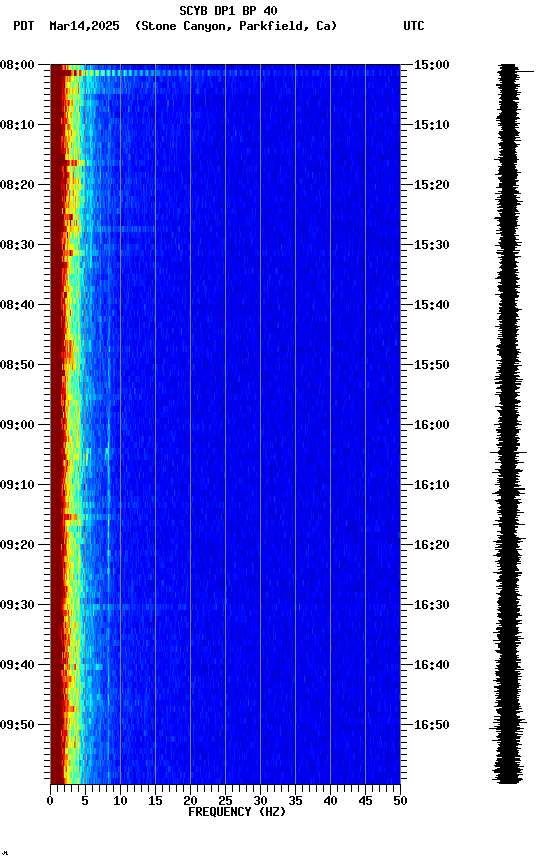Click the 08:20 PDT time label
Viewport: 552px width, 864px height.
click(17, 185)
